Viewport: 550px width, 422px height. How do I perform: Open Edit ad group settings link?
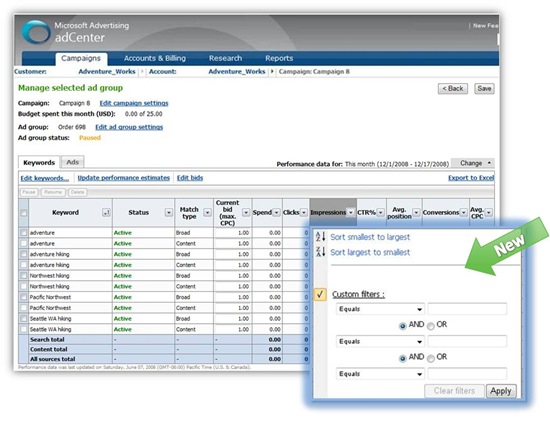click(129, 127)
